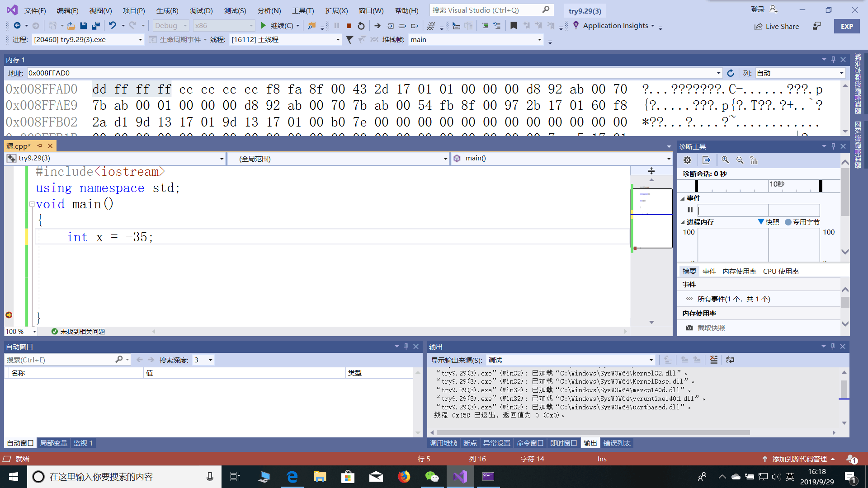Refresh the memory window contents
This screenshot has width=868, height=488.
tap(731, 73)
